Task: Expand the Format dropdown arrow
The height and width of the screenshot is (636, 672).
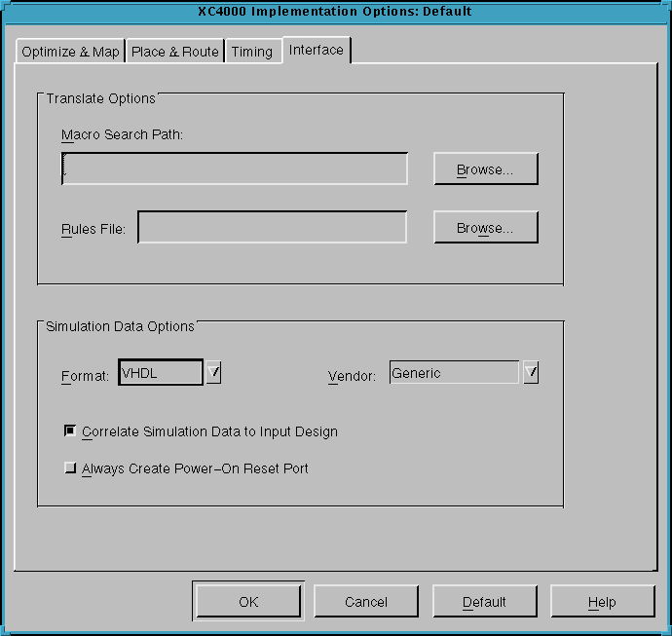Action: point(213,372)
